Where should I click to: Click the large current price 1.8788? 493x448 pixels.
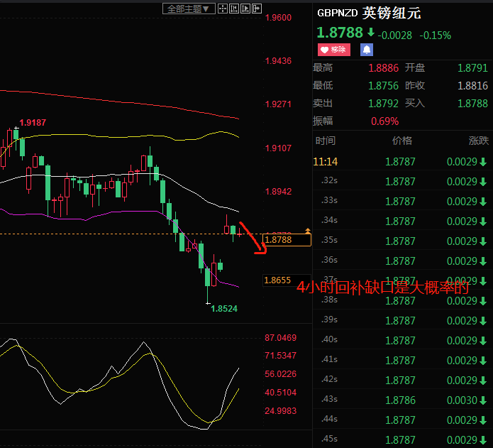[340, 33]
